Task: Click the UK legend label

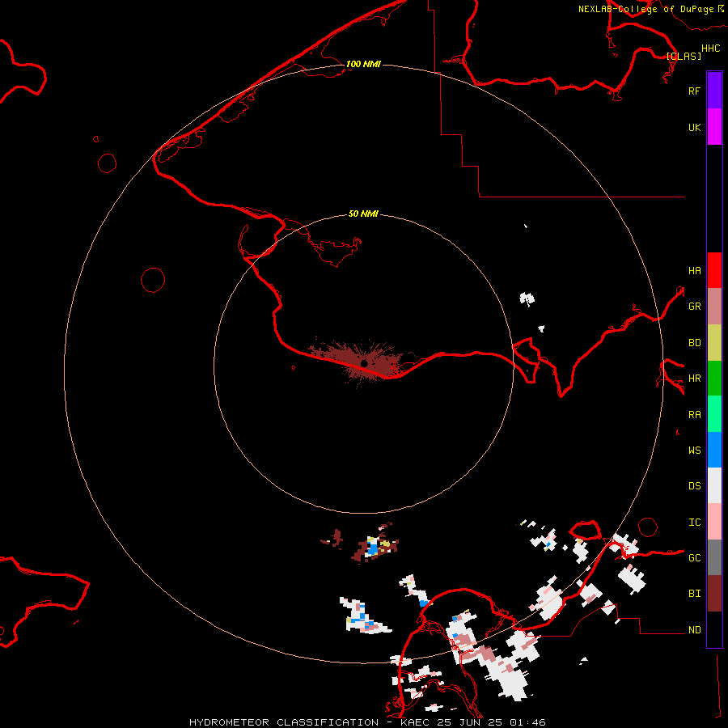Action: [694, 127]
